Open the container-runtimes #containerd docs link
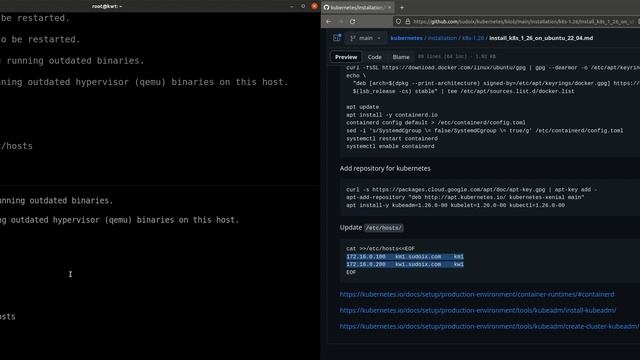The width and height of the screenshot is (640, 360). click(x=477, y=294)
